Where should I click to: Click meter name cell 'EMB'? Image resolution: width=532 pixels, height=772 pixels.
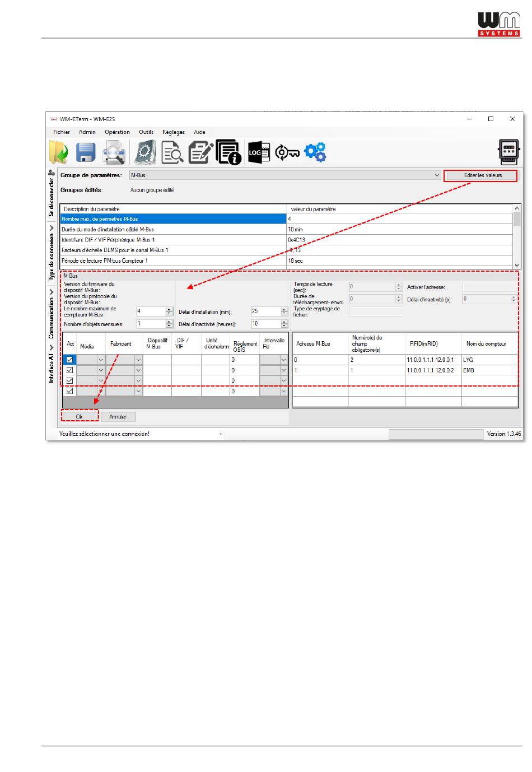tap(489, 370)
